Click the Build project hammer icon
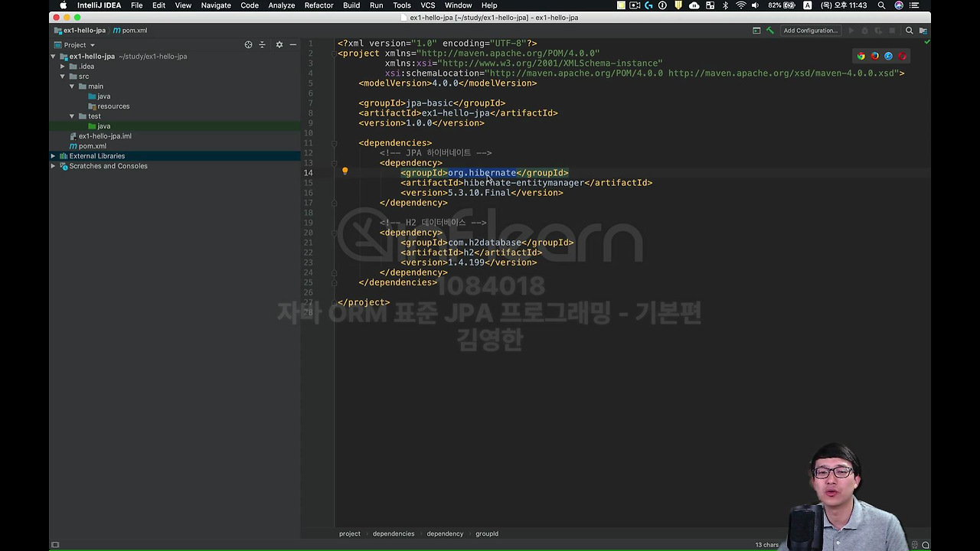980x551 pixels. click(x=770, y=31)
